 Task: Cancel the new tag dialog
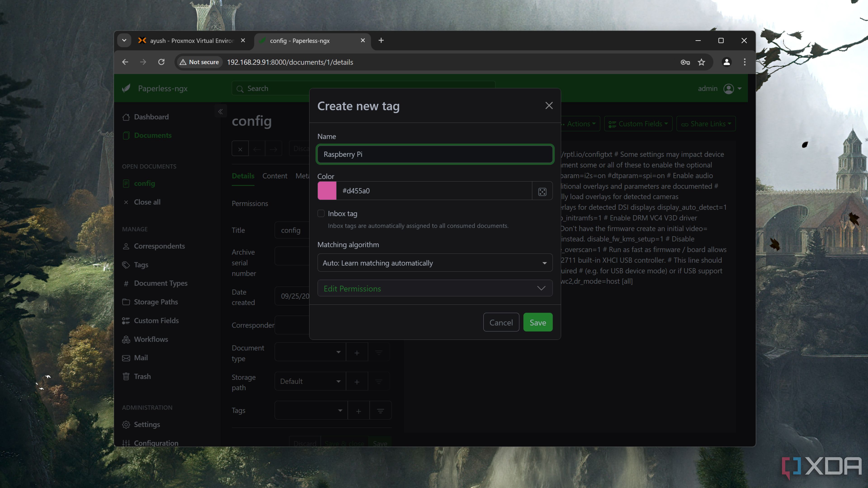[501, 322]
